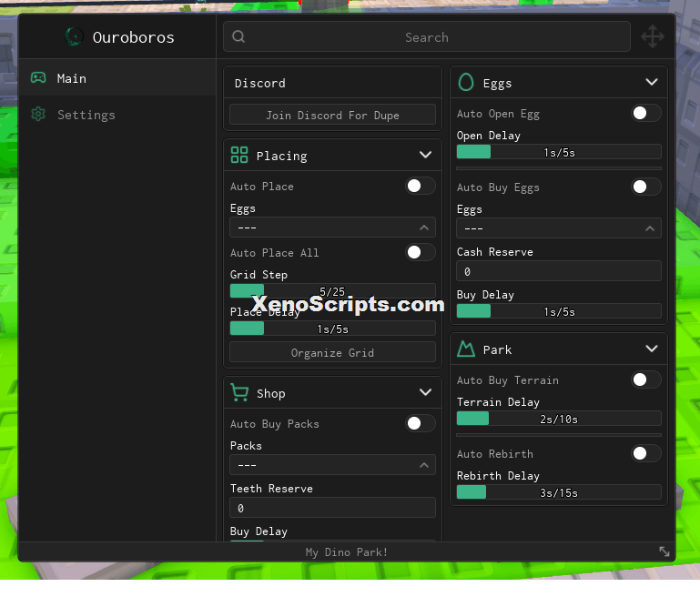Click the Placing grid icon

click(x=239, y=155)
